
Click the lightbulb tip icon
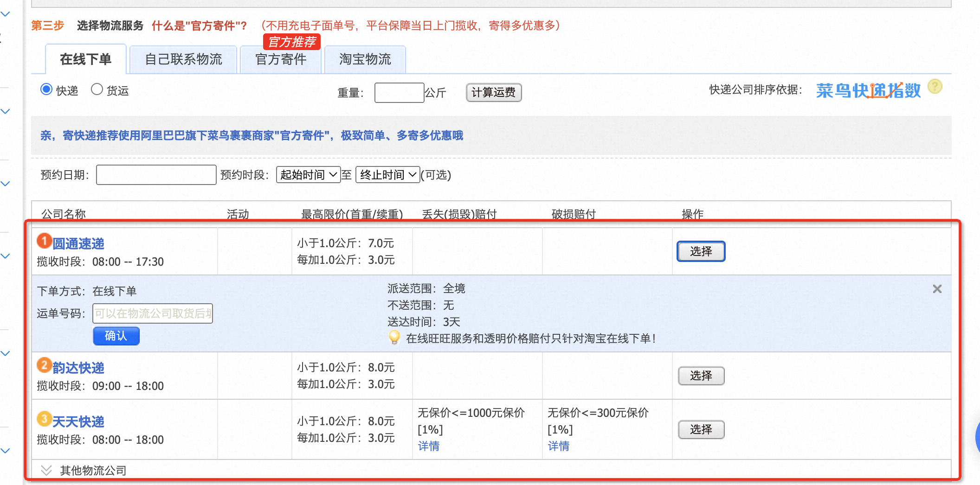(x=394, y=338)
